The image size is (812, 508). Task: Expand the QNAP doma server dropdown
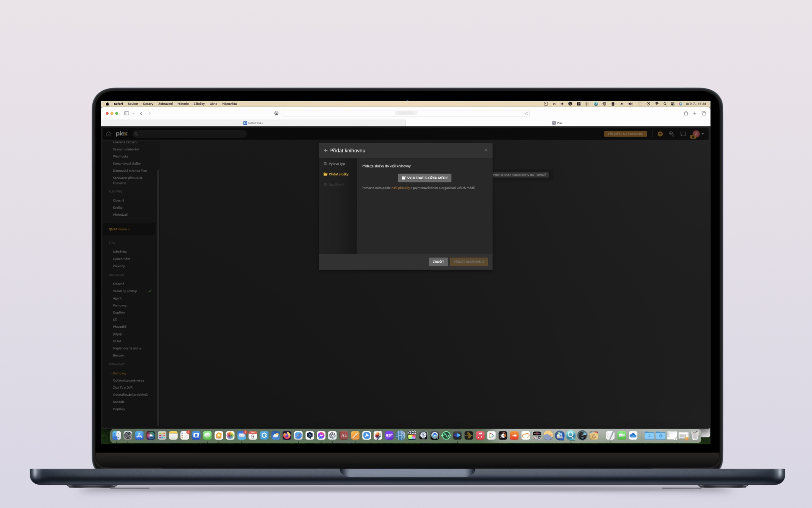[119, 229]
